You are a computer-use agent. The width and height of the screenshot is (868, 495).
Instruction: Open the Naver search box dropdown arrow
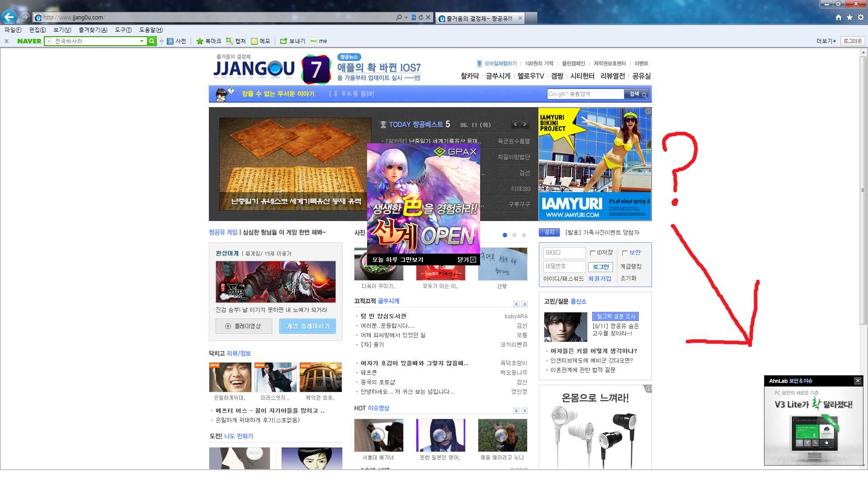[142, 41]
